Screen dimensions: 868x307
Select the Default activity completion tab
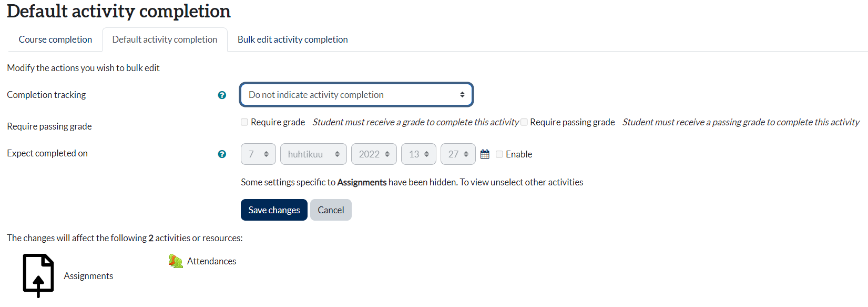165,39
